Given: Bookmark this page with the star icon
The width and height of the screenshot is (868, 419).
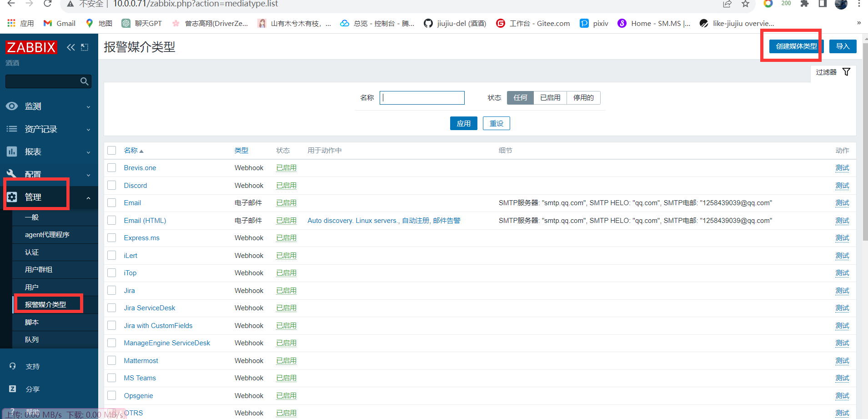Looking at the screenshot, I should [x=745, y=4].
